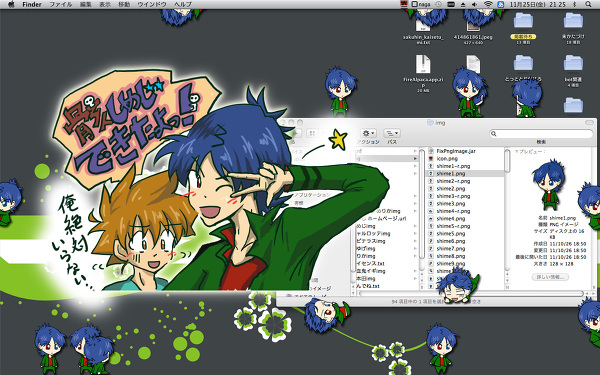The width and height of the screenshot is (600, 375).
Task: Select shime6.png in the file list
Action: point(450,241)
